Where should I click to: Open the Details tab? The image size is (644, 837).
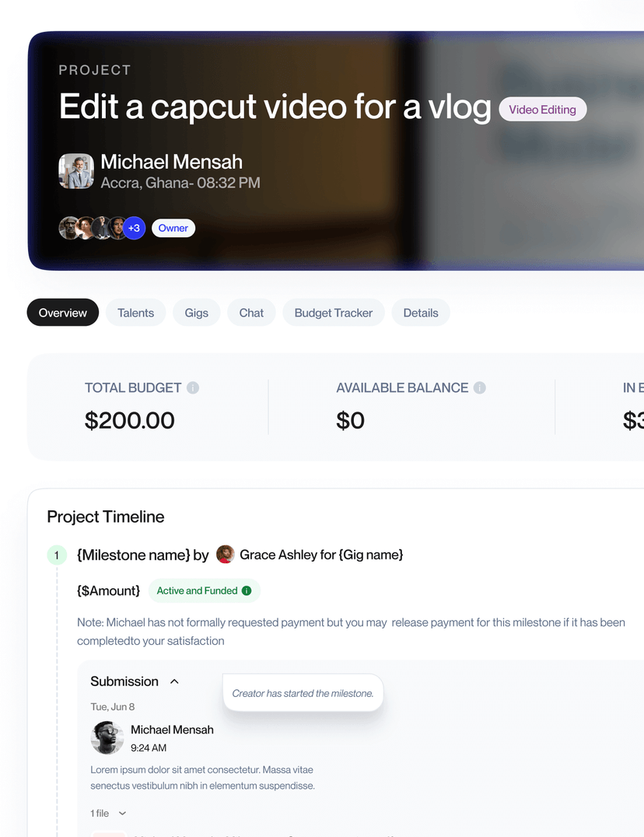(421, 313)
